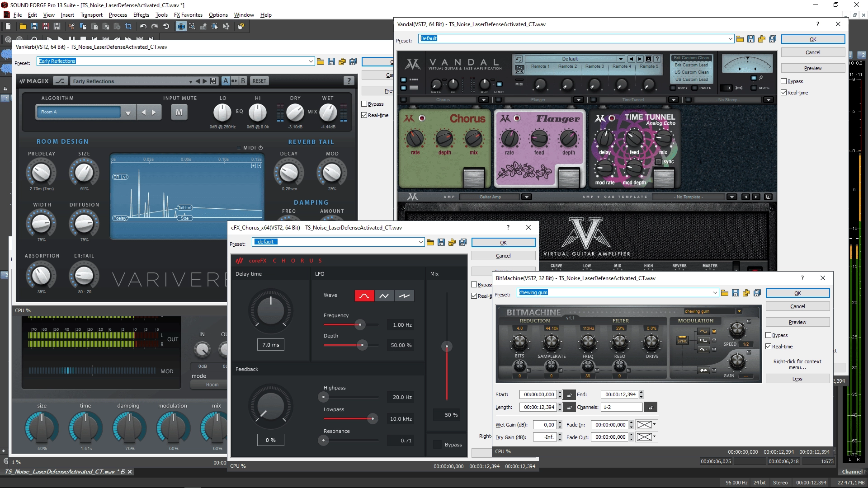Screen dimensions: 868x488
Task: Click Cancel in the cFX_Chorus dialog
Action: point(503,256)
